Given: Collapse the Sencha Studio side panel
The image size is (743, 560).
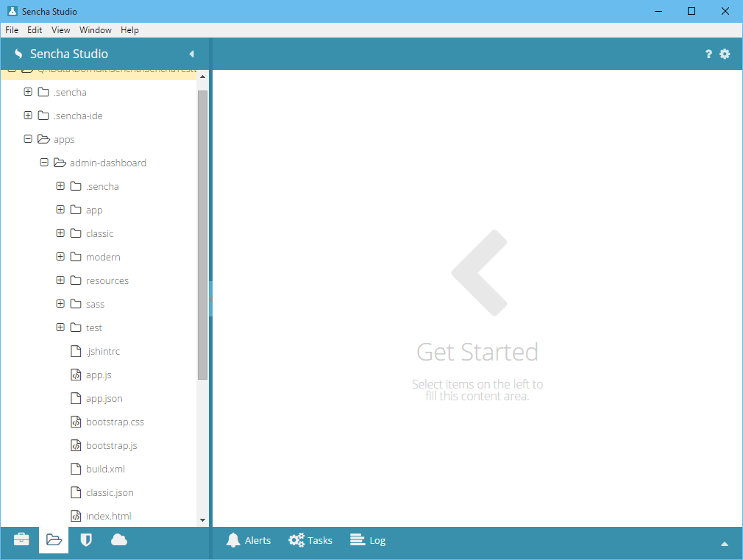Looking at the screenshot, I should click(x=192, y=54).
